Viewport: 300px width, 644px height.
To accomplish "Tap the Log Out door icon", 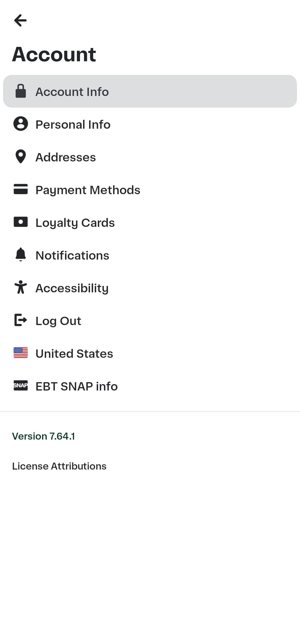I will pos(21,320).
